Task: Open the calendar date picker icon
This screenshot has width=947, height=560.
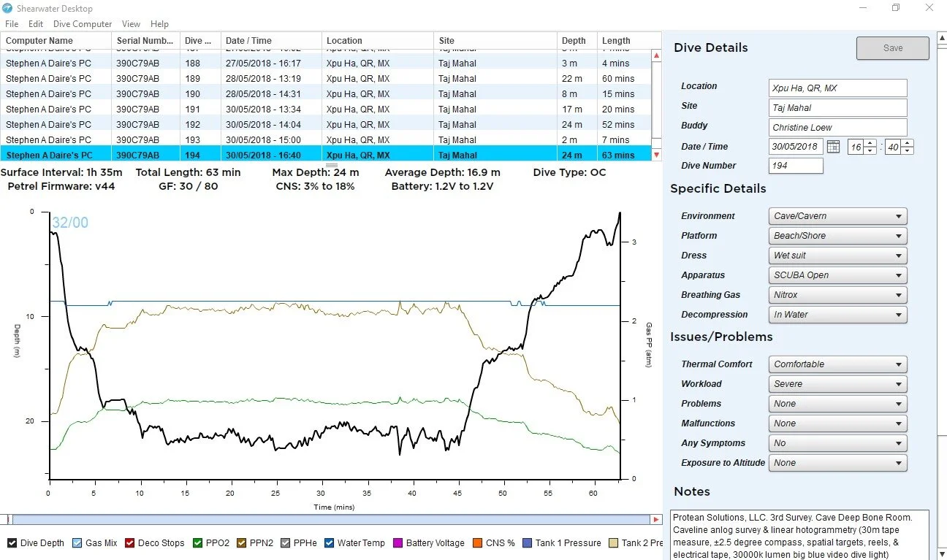Action: click(x=833, y=147)
